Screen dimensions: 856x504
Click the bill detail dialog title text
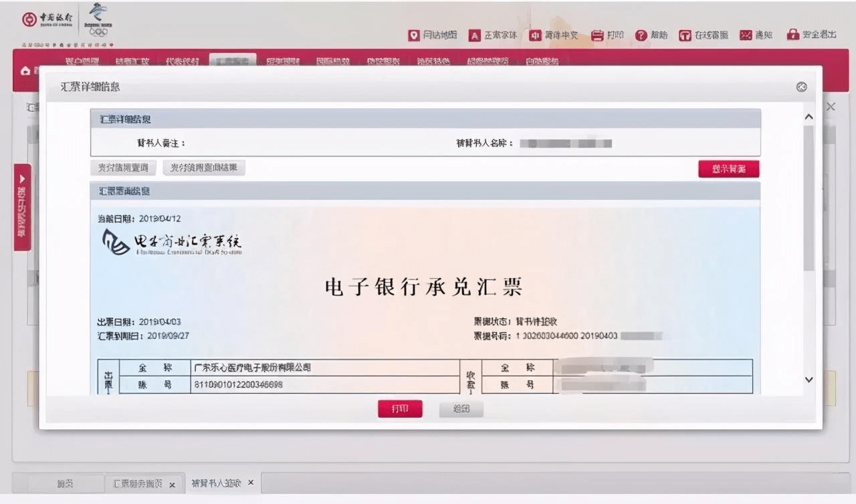click(x=90, y=87)
